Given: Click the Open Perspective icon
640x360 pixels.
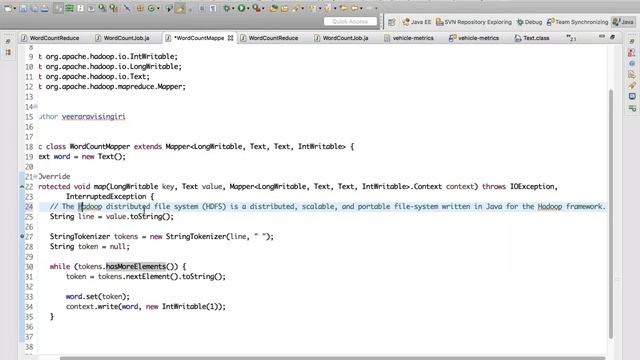Looking at the screenshot, I should coord(392,22).
